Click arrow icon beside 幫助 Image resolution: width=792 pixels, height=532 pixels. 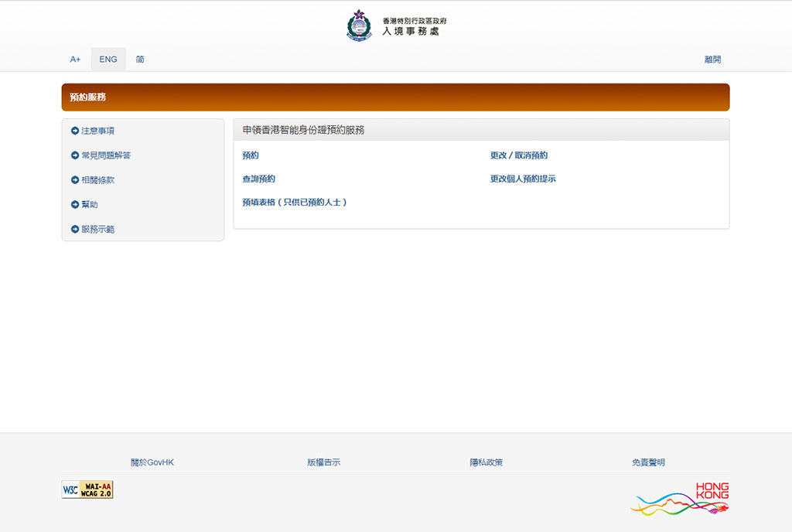click(75, 204)
